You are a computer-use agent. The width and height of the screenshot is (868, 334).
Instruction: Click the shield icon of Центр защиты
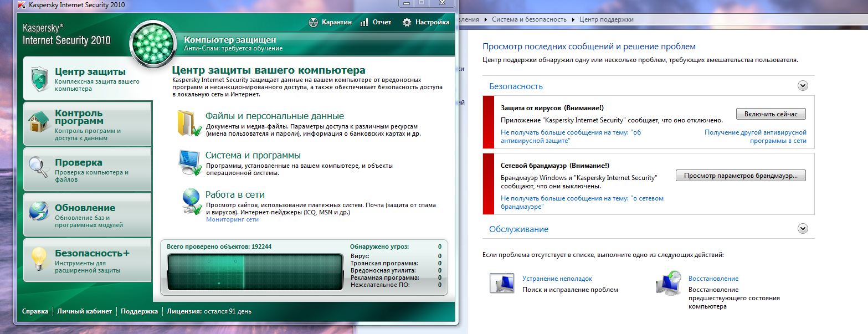pyautogui.click(x=40, y=79)
